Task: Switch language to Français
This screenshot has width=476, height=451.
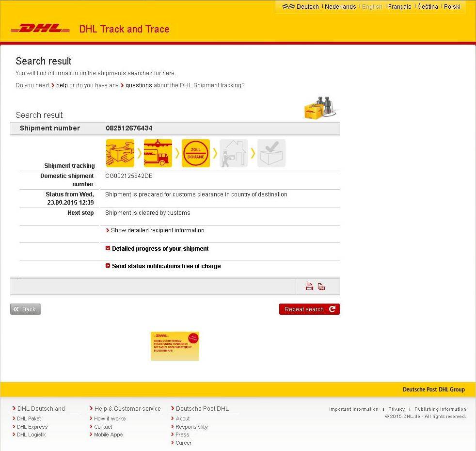Action: click(x=399, y=7)
